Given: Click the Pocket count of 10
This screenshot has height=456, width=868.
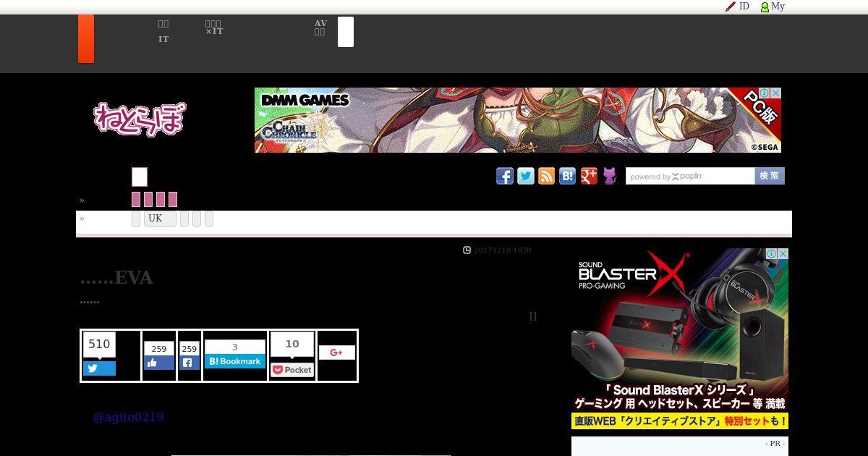Looking at the screenshot, I should 292,345.
